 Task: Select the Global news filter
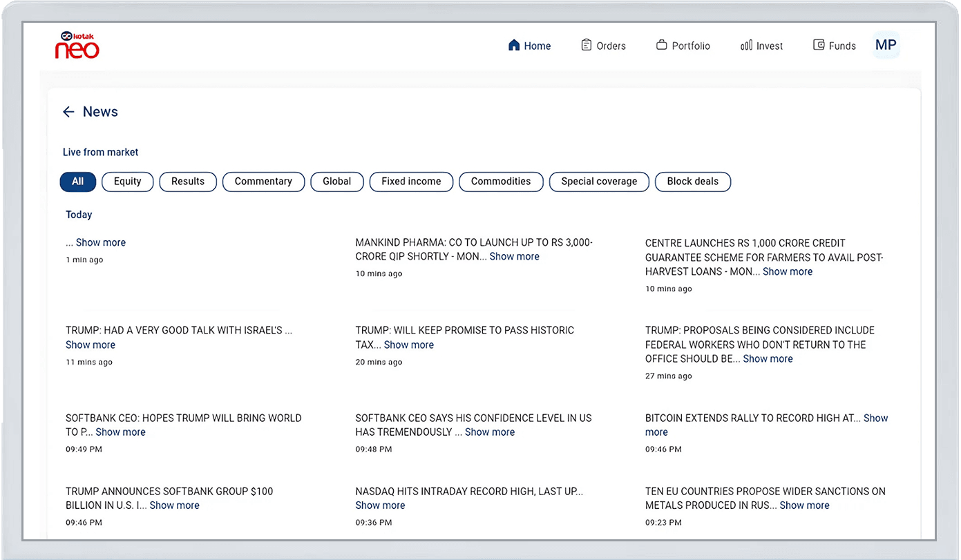tap(337, 182)
